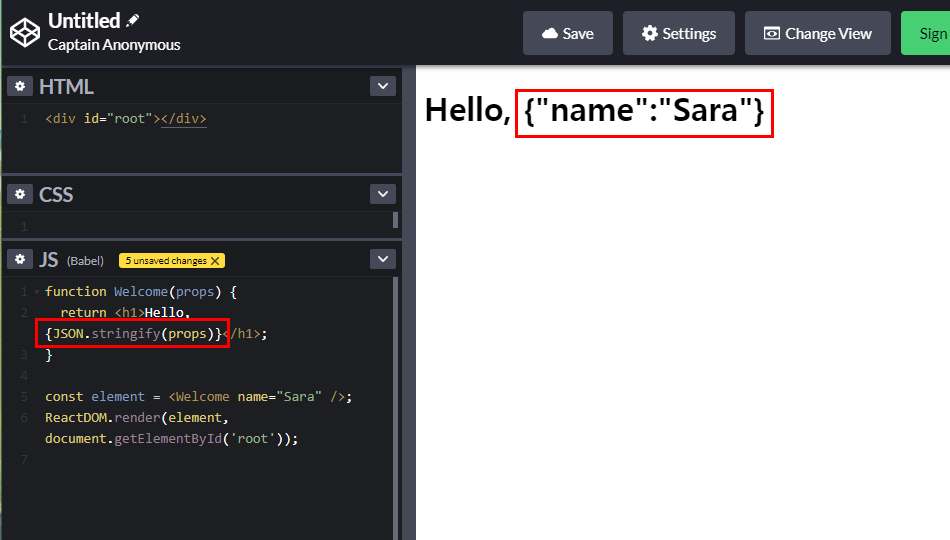Click the CSS panel heading
950x540 pixels.
coord(56,195)
